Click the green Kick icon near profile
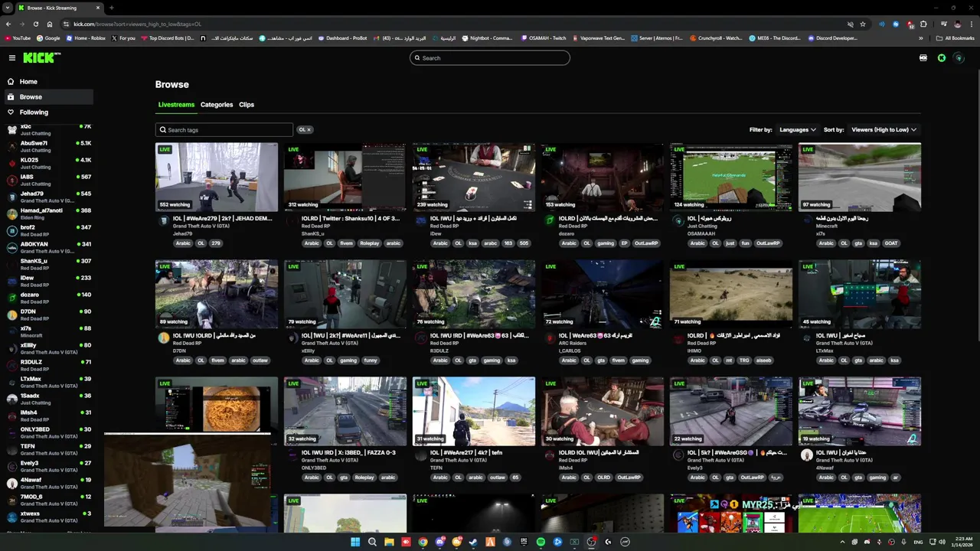Screen dimensions: 980x551 pos(942,57)
